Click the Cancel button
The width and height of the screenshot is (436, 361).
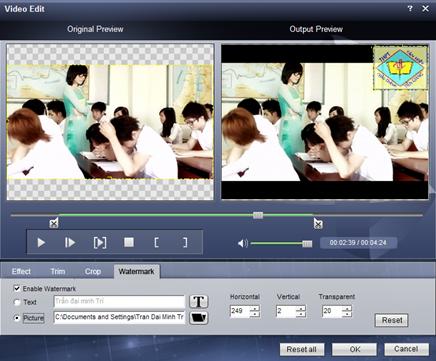pyautogui.click(x=406, y=349)
